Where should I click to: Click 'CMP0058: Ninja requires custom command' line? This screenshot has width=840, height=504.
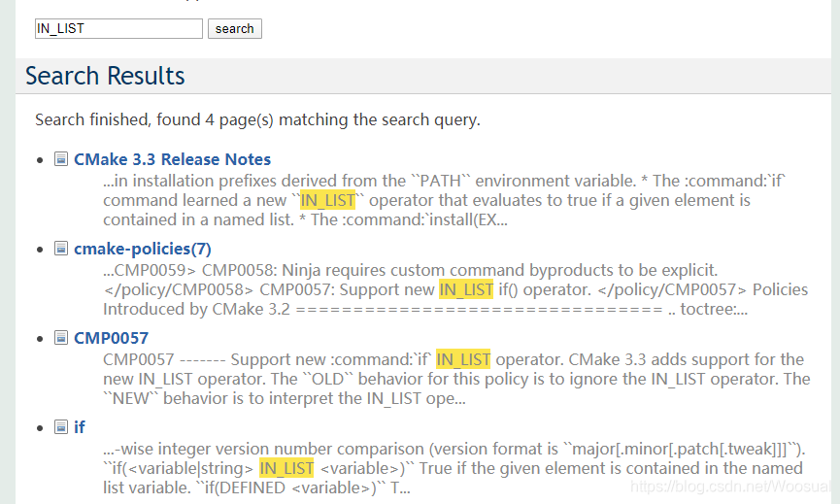[411, 270]
